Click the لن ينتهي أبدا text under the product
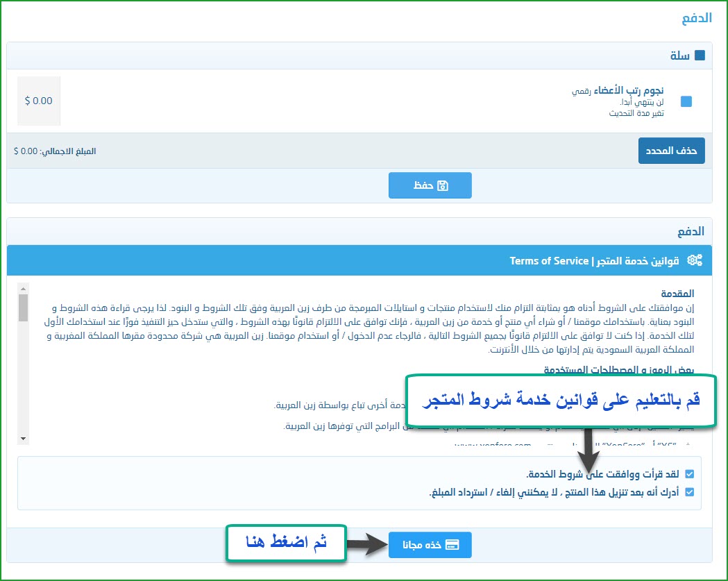 point(642,102)
